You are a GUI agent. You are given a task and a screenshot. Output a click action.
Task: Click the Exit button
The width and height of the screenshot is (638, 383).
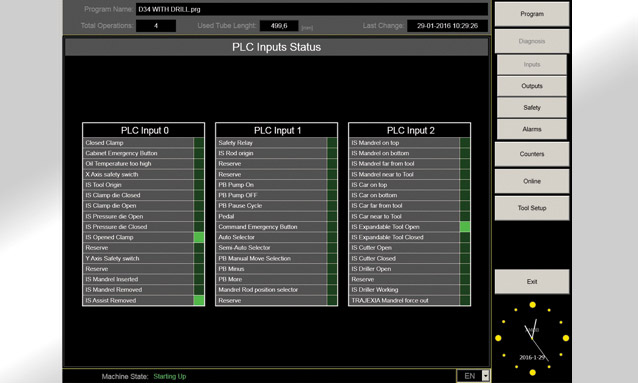pyautogui.click(x=532, y=281)
